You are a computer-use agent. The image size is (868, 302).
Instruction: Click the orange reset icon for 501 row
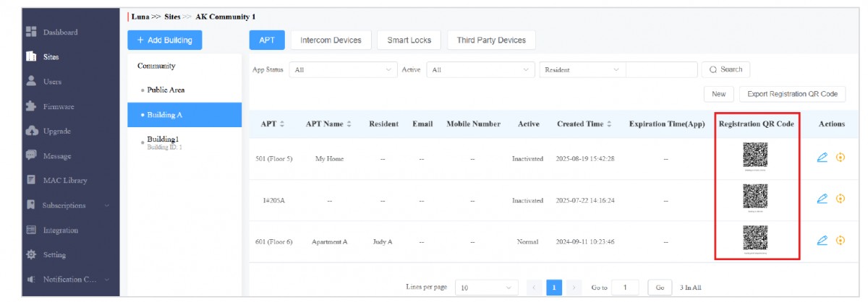pos(841,158)
